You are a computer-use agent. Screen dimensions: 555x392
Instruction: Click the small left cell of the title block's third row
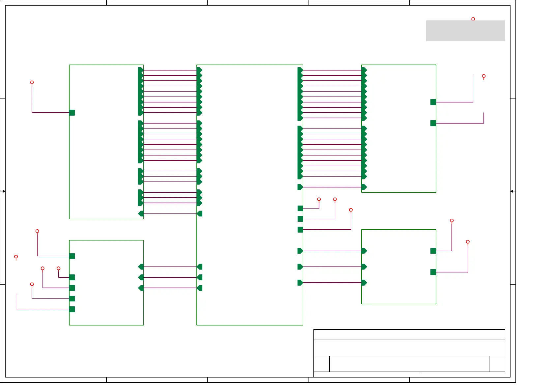pyautogui.click(x=322, y=364)
